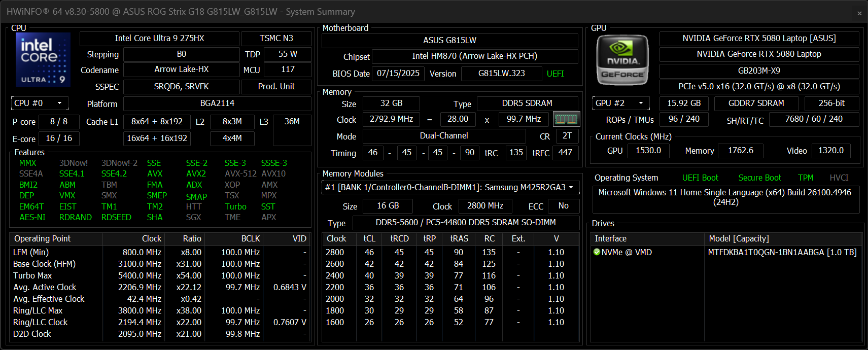Click the tRAS column header
The image size is (868, 350).
pos(459,239)
